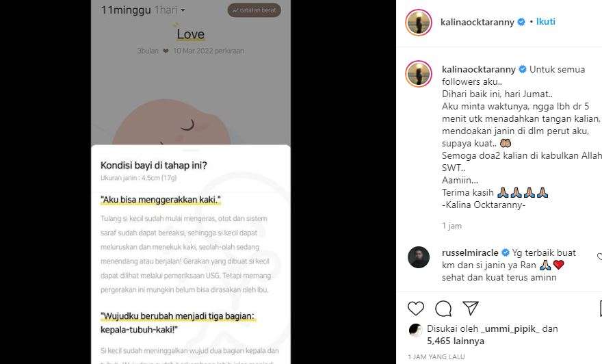Like the post with the heart icon
The width and height of the screenshot is (602, 364).
(x=415, y=309)
